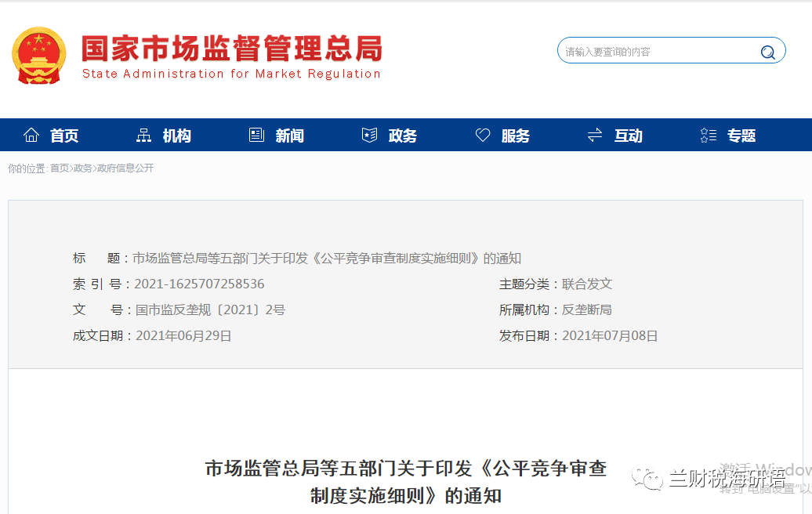Go to 首页 in the breadcrumb
The width and height of the screenshot is (812, 514).
[x=60, y=168]
